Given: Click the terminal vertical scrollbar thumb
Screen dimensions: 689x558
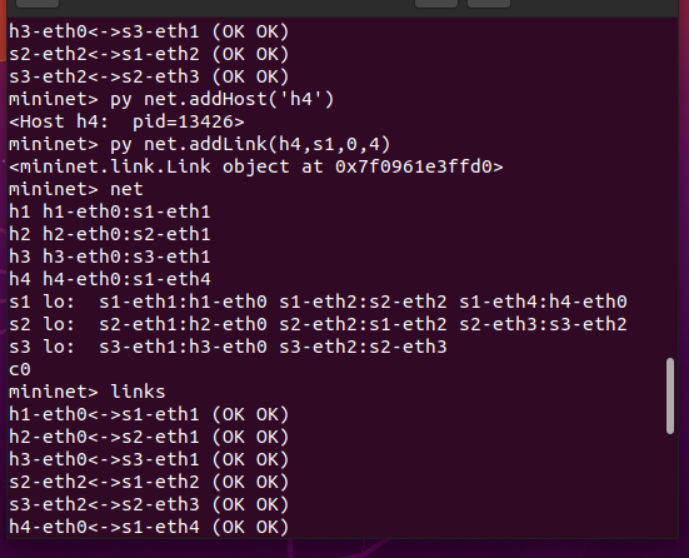Looking at the screenshot, I should point(670,396).
